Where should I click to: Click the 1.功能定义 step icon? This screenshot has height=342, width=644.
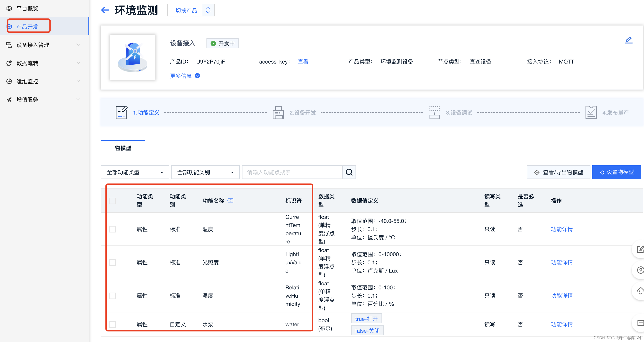pos(121,112)
